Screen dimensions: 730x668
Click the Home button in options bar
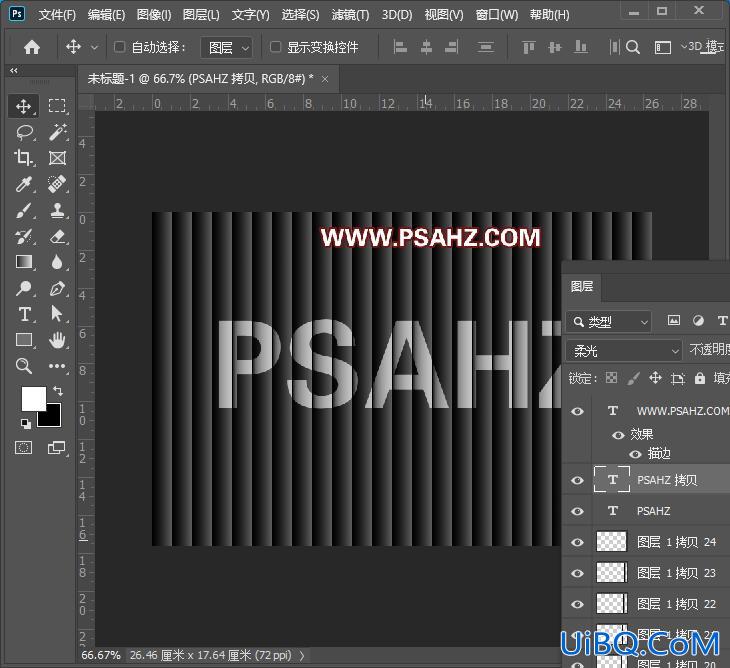pyautogui.click(x=32, y=47)
